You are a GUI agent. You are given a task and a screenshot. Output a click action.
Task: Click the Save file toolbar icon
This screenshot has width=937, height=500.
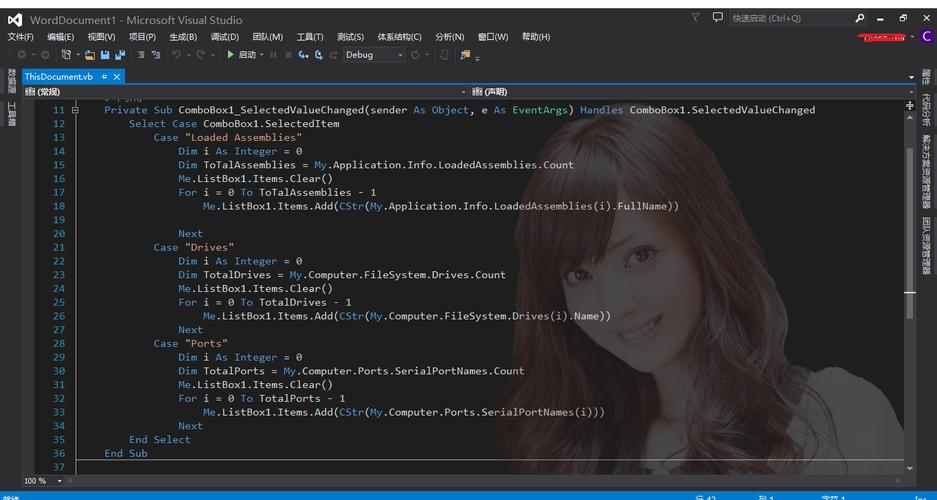pyautogui.click(x=105, y=55)
